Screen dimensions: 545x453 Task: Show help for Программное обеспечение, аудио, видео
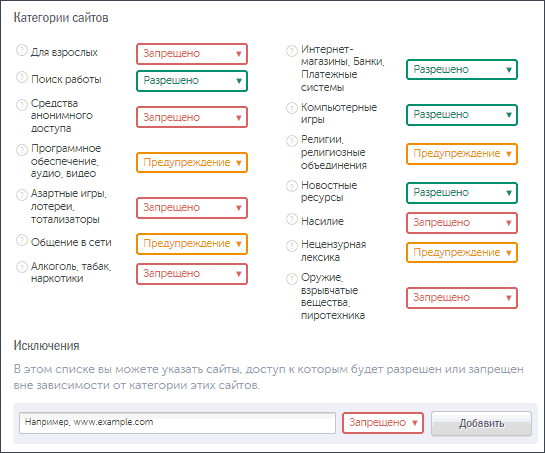click(x=22, y=150)
